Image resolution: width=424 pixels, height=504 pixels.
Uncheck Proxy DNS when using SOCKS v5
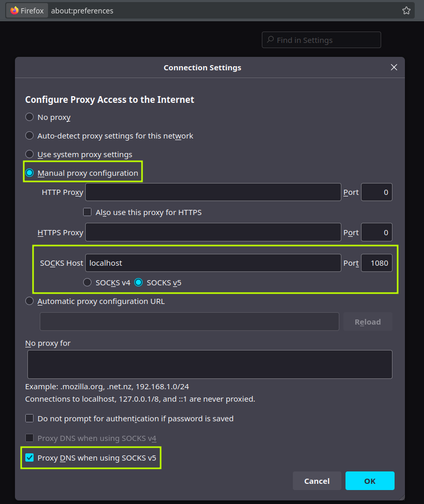pos(29,458)
